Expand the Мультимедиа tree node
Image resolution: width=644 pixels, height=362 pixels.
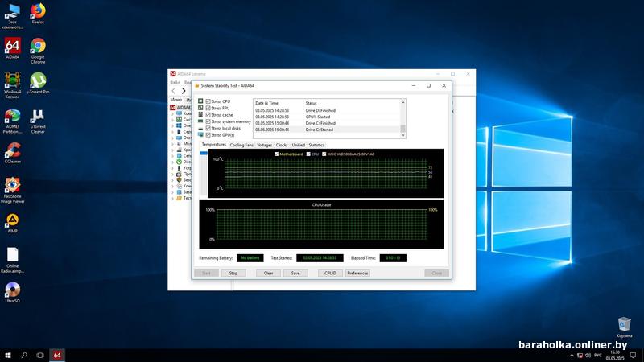point(173,144)
